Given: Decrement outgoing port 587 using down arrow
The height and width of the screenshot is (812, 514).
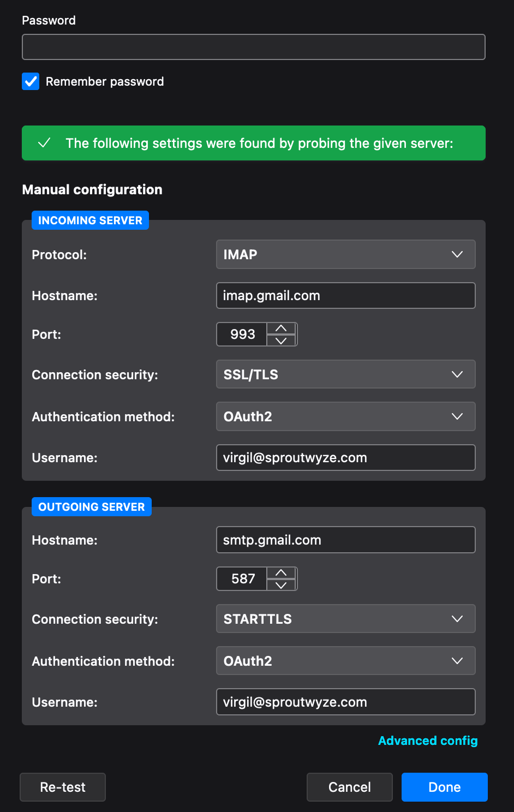Looking at the screenshot, I should (x=281, y=585).
